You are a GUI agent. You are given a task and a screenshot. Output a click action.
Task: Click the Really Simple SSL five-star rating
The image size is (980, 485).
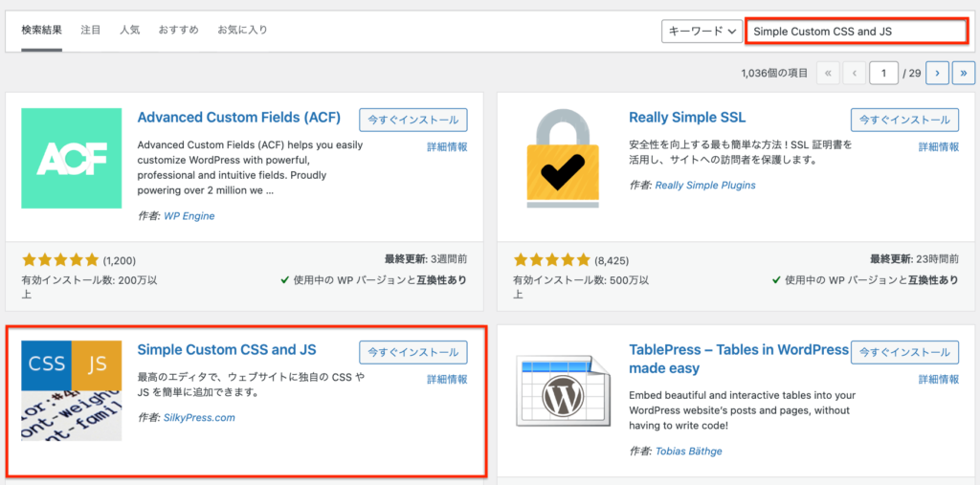(x=551, y=260)
